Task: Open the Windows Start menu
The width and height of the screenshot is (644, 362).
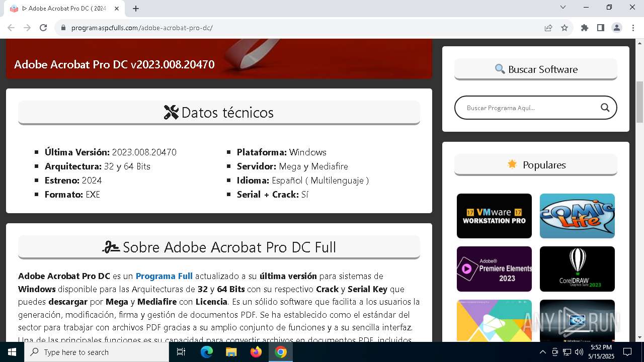Action: point(12,352)
